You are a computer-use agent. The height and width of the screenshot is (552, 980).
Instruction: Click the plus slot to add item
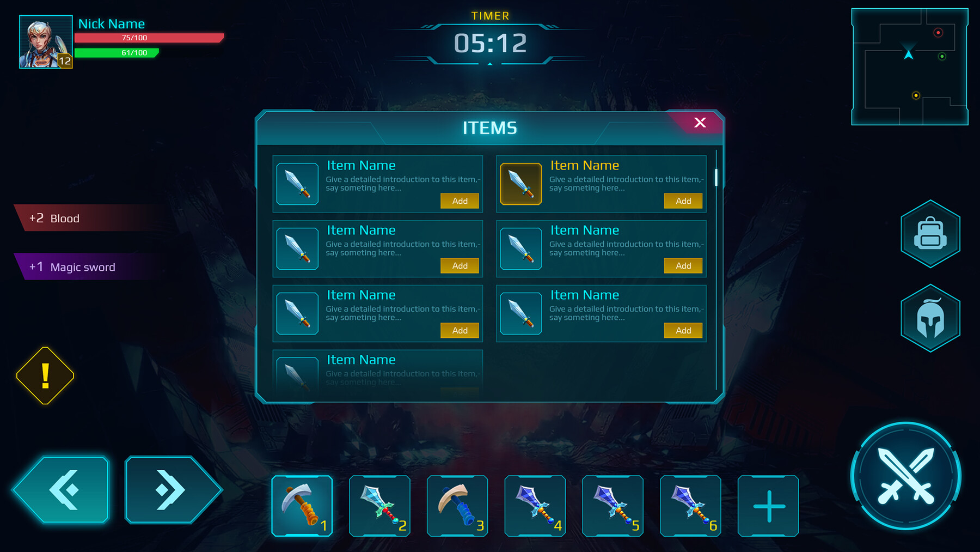[x=768, y=506]
